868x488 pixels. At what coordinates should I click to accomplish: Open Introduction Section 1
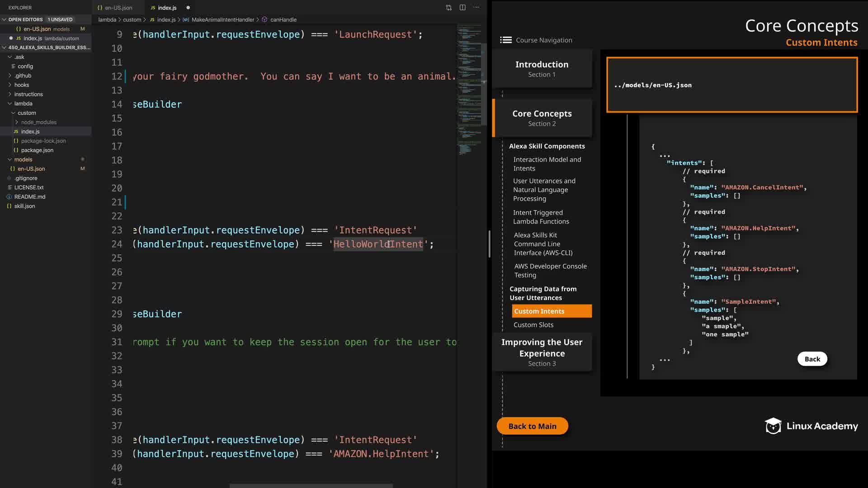542,69
